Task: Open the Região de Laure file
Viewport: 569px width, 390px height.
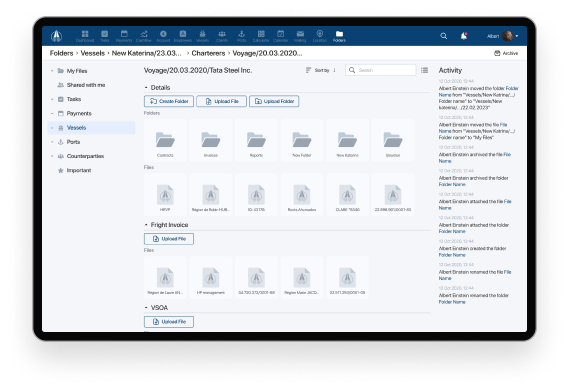Action: pos(165,278)
